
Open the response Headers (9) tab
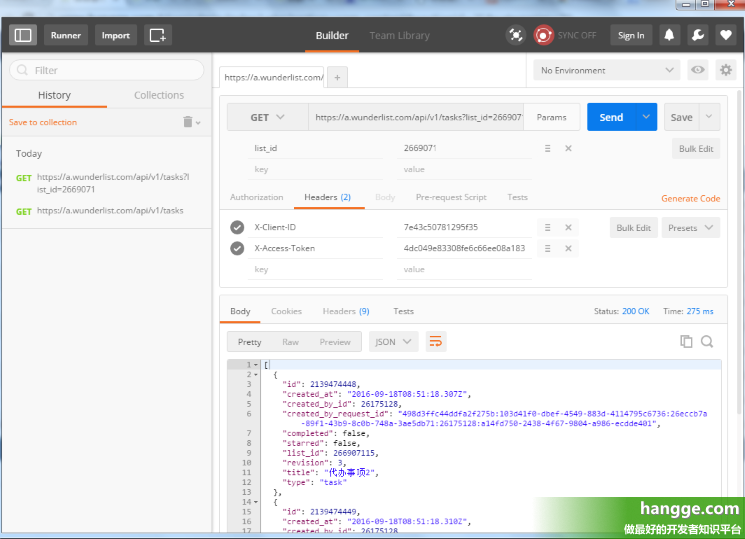(x=346, y=311)
